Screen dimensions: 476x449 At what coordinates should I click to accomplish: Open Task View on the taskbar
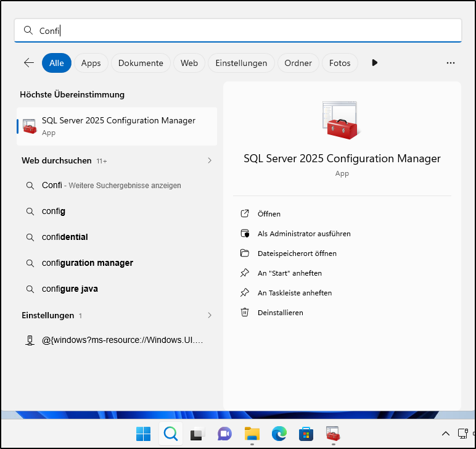tap(198, 434)
